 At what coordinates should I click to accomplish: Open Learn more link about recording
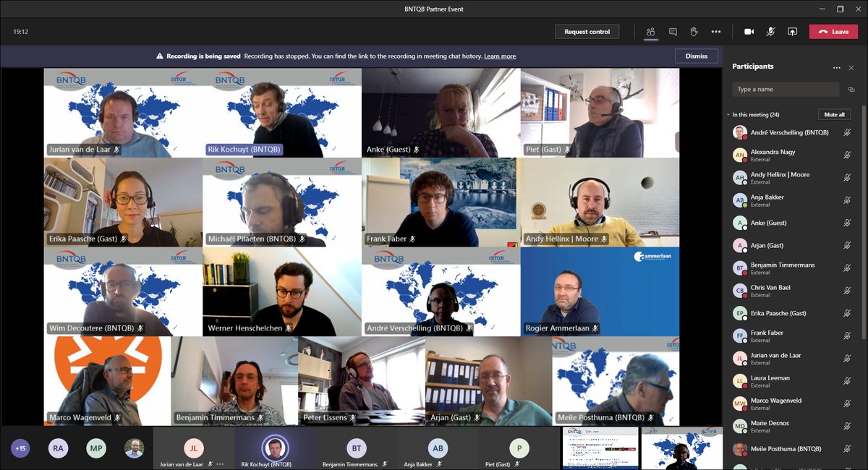[500, 56]
